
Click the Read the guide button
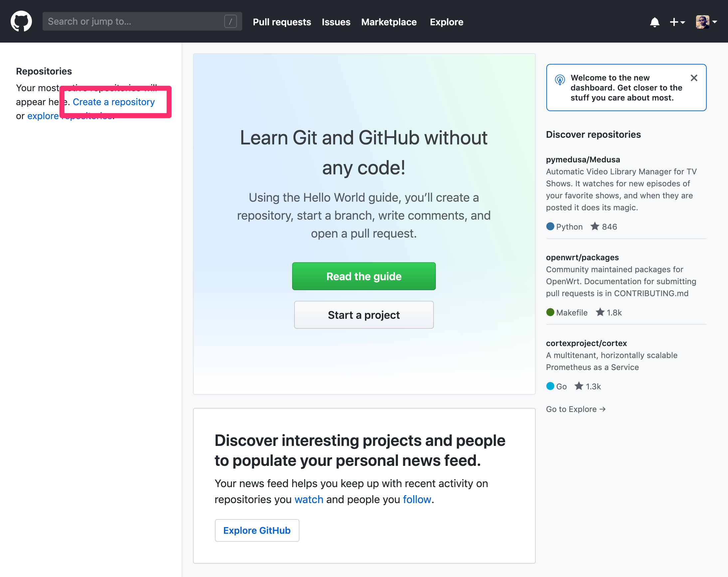pyautogui.click(x=364, y=276)
